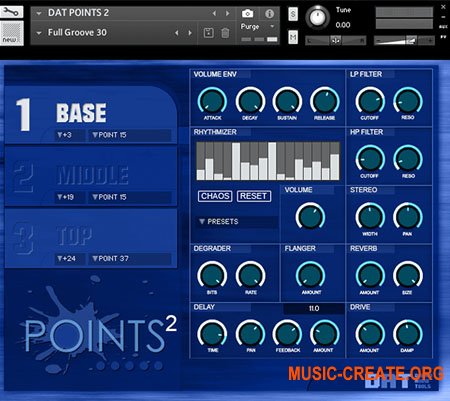The image size is (450, 401).
Task: Click the new instrument thumbnail icon
Action: pos(12,33)
